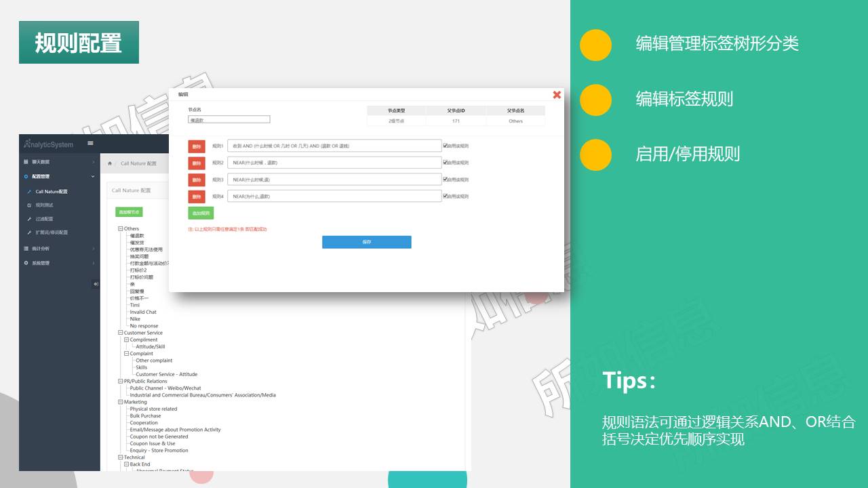
Task: Click the gear icon next to 配置管理
Action: click(26, 176)
